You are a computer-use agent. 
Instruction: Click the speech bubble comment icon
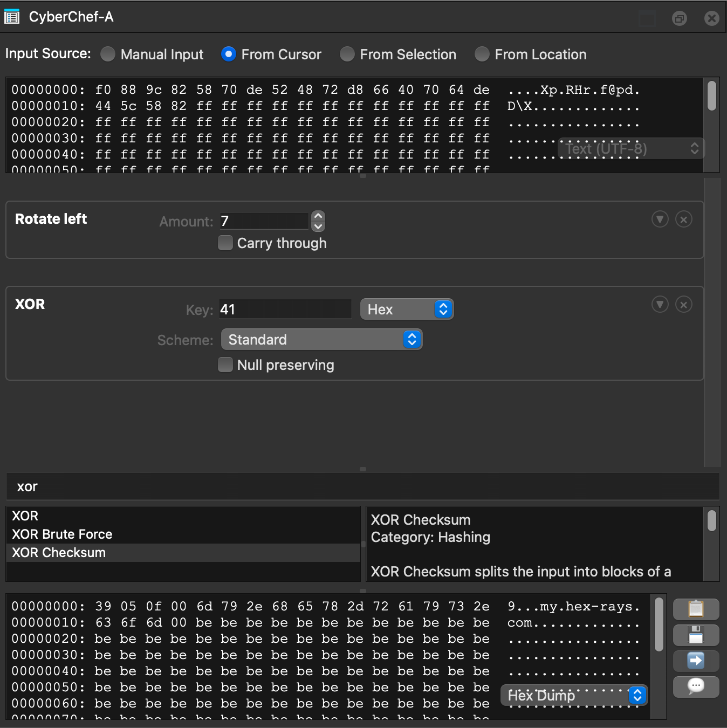point(696,686)
